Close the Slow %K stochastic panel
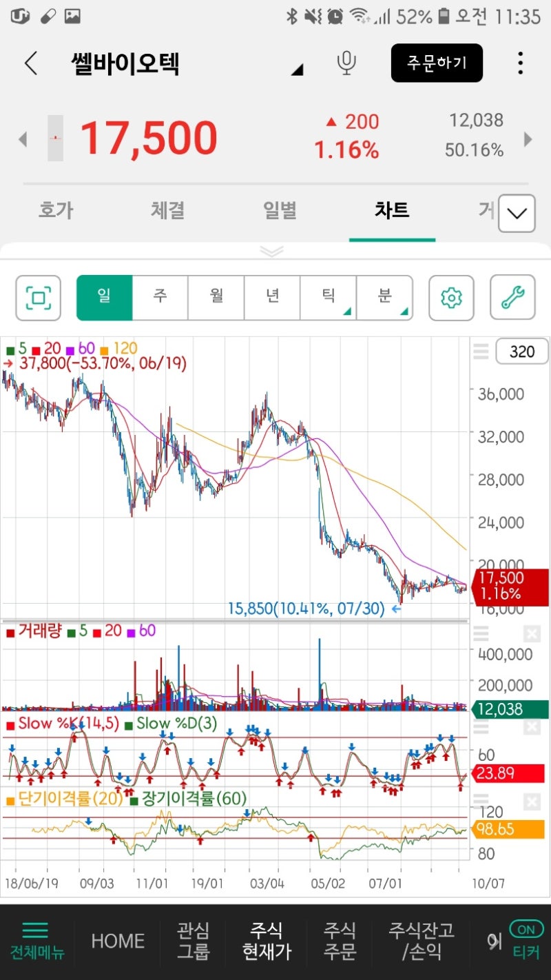The height and width of the screenshot is (980, 551). click(x=532, y=726)
